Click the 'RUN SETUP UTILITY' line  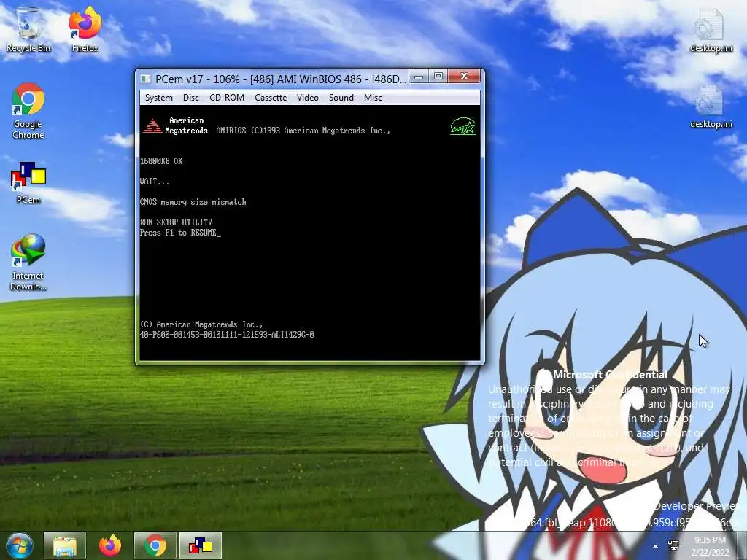pyautogui.click(x=176, y=222)
